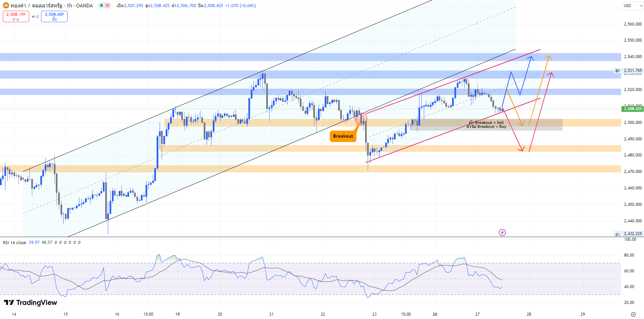This screenshot has width=644, height=319.
Task: Click date label 15 on time axis
Action: point(66,314)
